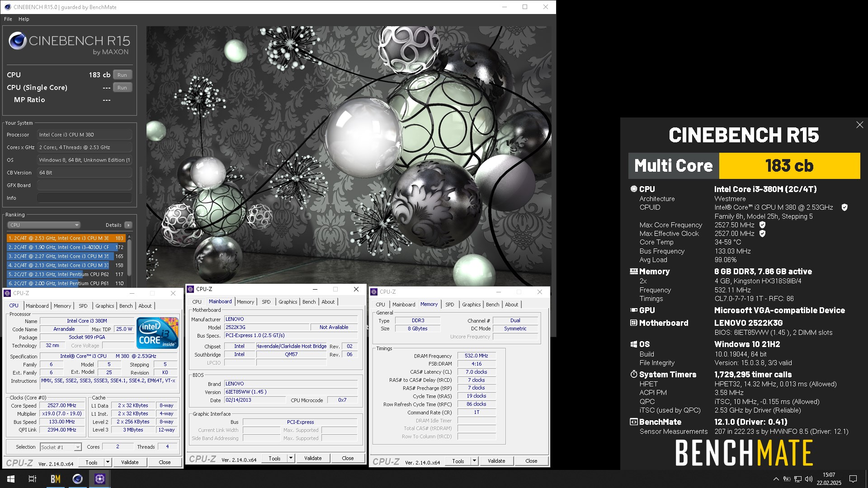Viewport: 868px width, 488px height.
Task: Close the BenchMate result overlay
Action: 859,125
